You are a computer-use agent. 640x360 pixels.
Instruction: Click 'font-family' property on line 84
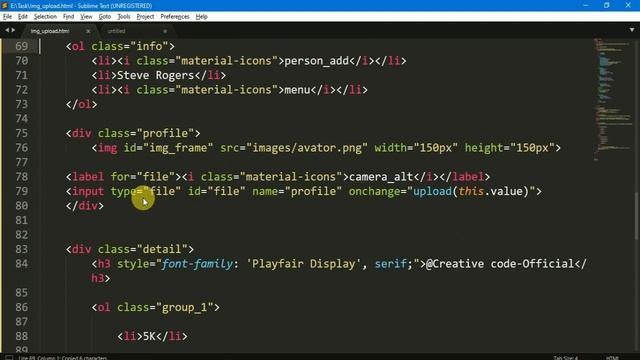click(x=197, y=264)
